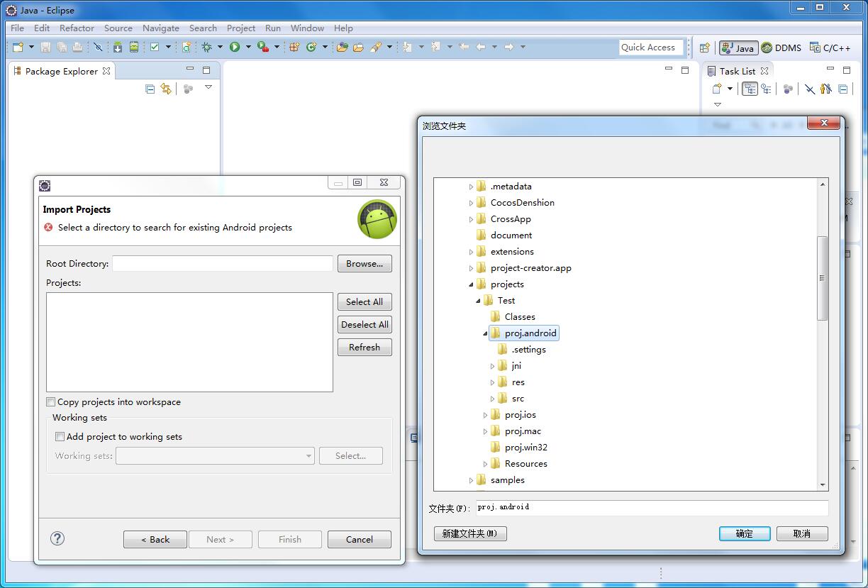Screen dimensions: 868x588
Task: Expand the samples folder
Action: click(x=471, y=480)
